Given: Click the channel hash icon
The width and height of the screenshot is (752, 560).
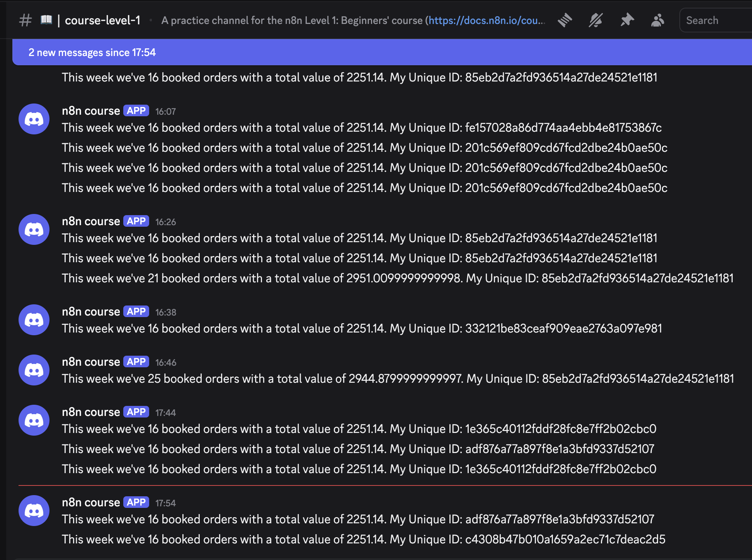Looking at the screenshot, I should tap(26, 20).
